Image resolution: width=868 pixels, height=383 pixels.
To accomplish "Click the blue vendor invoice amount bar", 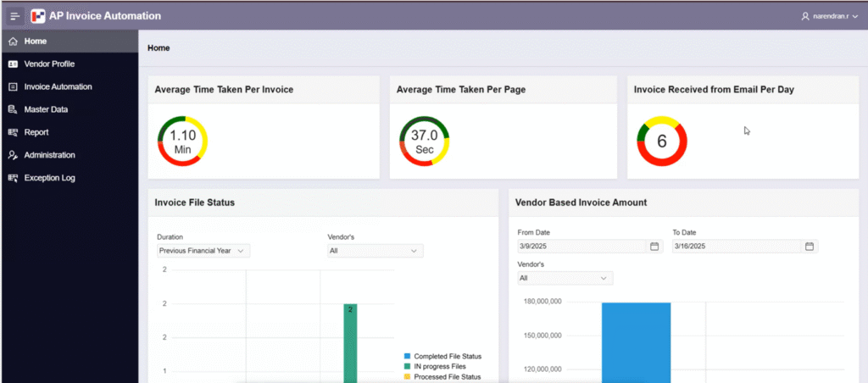I will click(636, 342).
